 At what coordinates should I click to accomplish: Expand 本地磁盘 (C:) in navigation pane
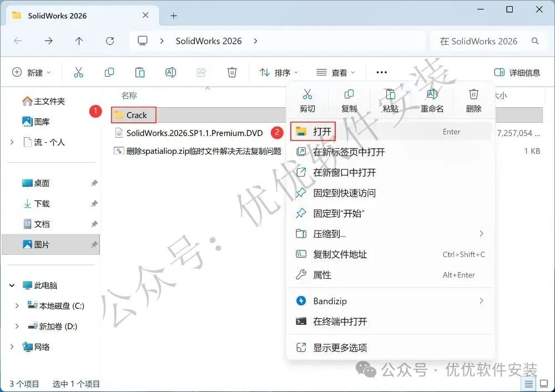[17, 306]
